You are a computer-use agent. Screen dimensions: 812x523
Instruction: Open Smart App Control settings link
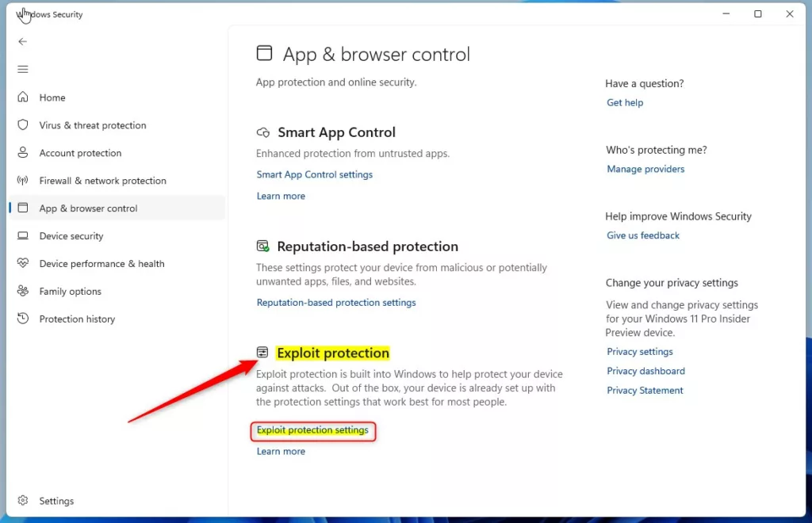click(x=314, y=174)
